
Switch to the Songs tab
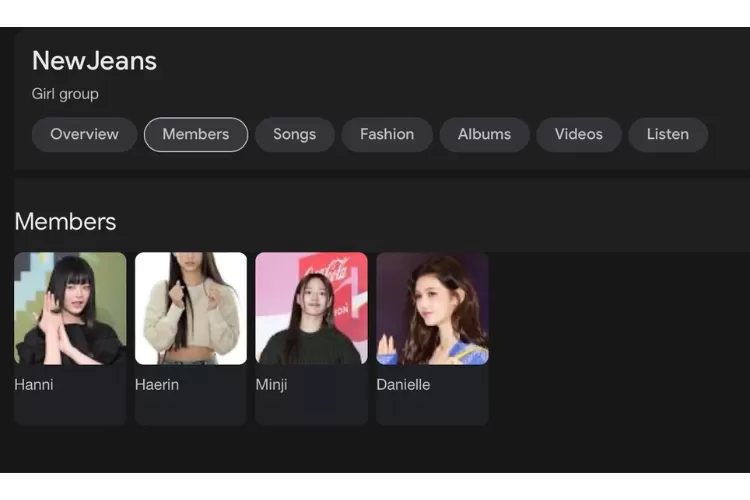[295, 134]
